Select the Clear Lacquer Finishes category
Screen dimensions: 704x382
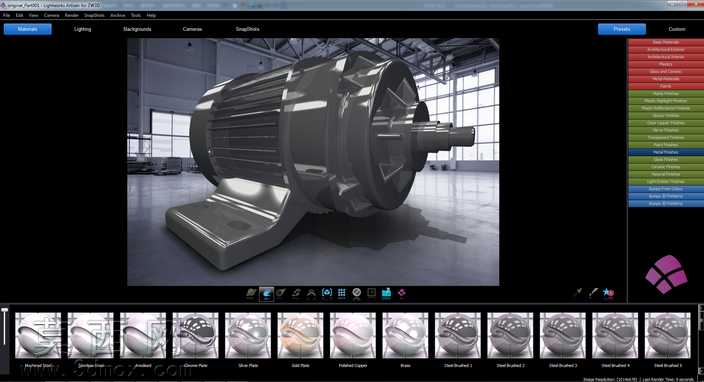[665, 123]
